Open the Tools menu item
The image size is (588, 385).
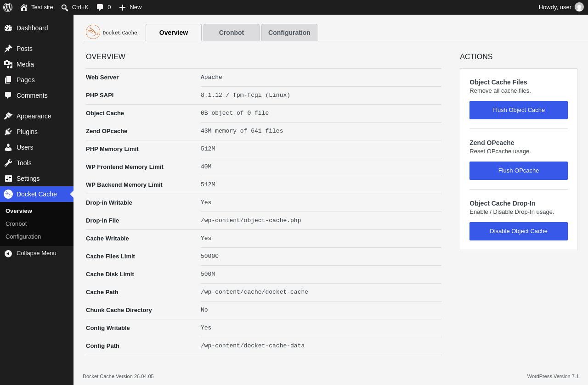click(24, 163)
